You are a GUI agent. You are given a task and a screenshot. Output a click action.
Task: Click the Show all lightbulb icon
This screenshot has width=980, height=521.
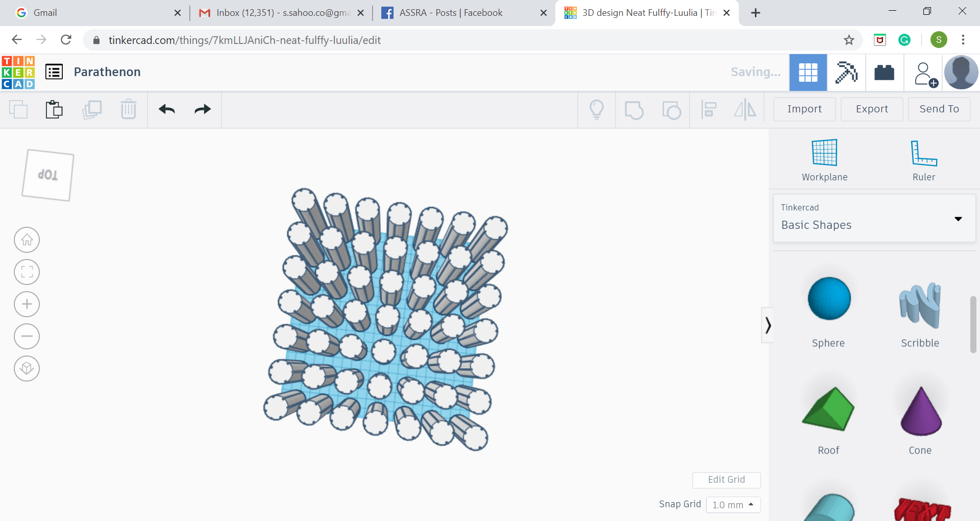597,110
